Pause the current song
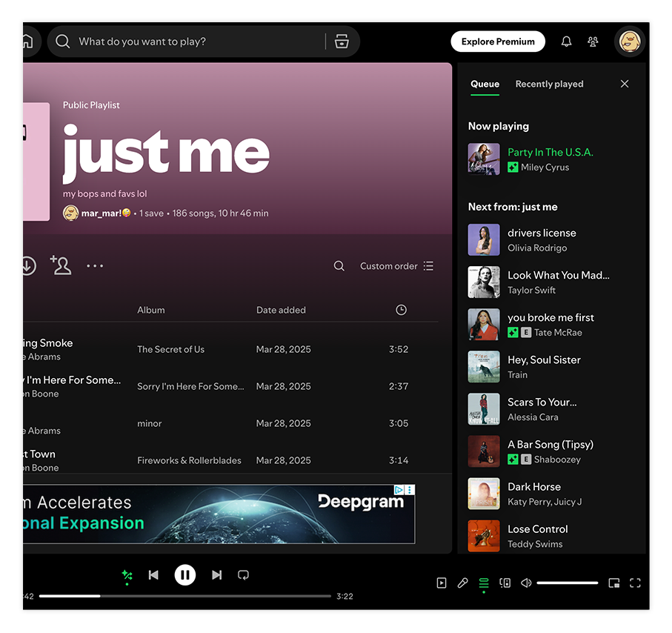 click(x=185, y=575)
